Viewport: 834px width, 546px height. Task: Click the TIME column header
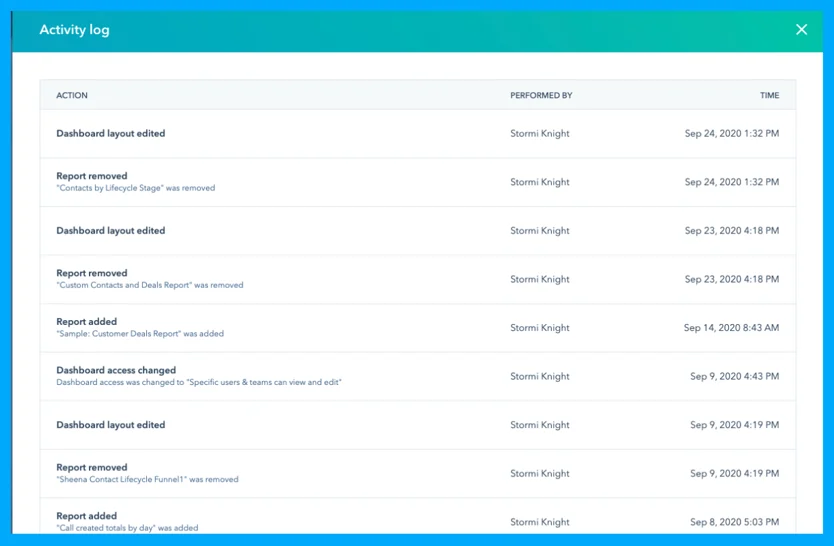click(x=769, y=95)
